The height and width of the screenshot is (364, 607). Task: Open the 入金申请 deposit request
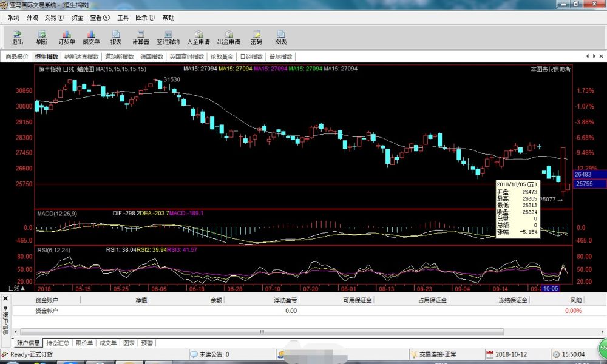[198, 38]
